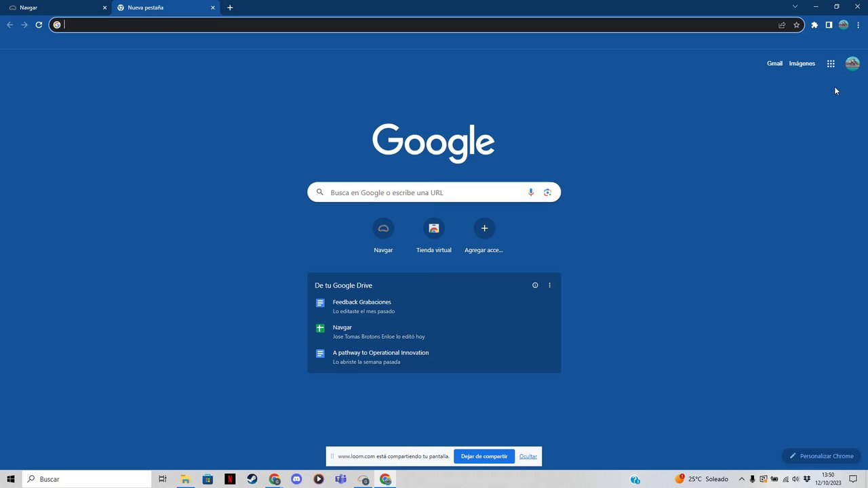
Task: Open the Gmail link
Action: click(774, 64)
